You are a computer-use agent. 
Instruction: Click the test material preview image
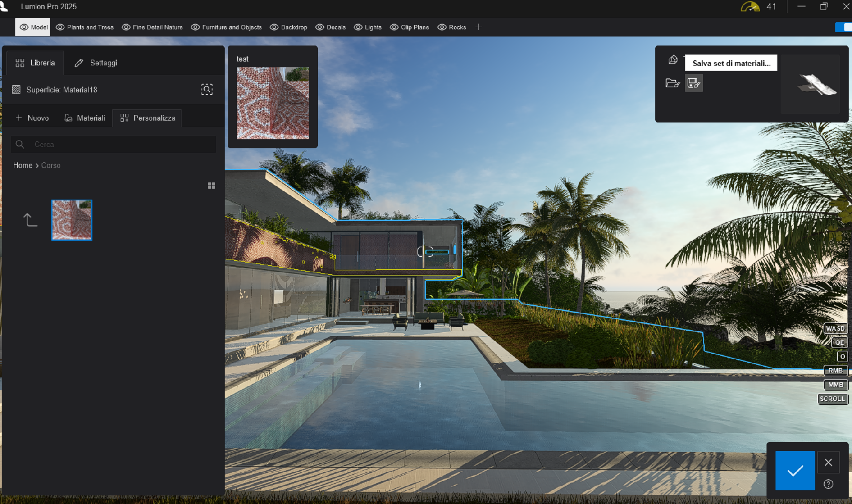point(273,103)
